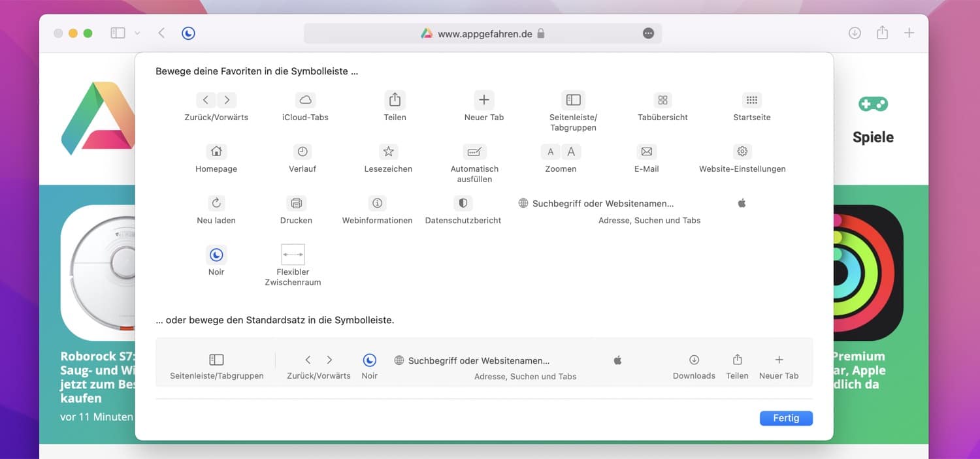
Task: Click the Webinformationen info icon
Action: pos(377,203)
